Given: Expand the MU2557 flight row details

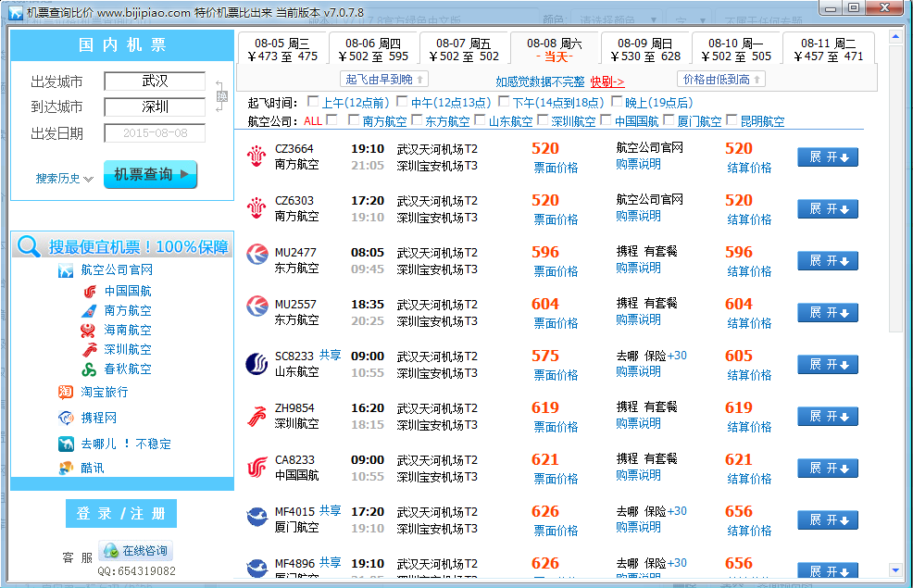Looking at the screenshot, I should (828, 313).
